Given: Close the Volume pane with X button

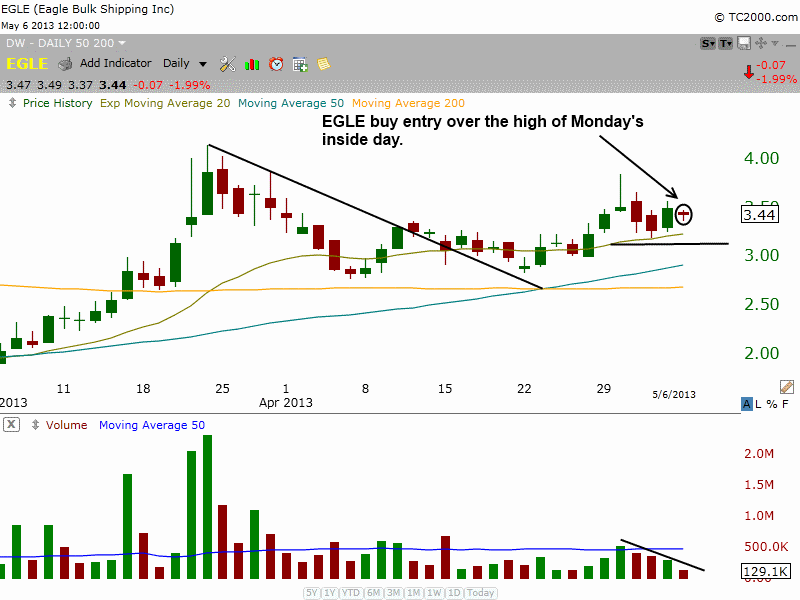Looking at the screenshot, I should click(11, 424).
